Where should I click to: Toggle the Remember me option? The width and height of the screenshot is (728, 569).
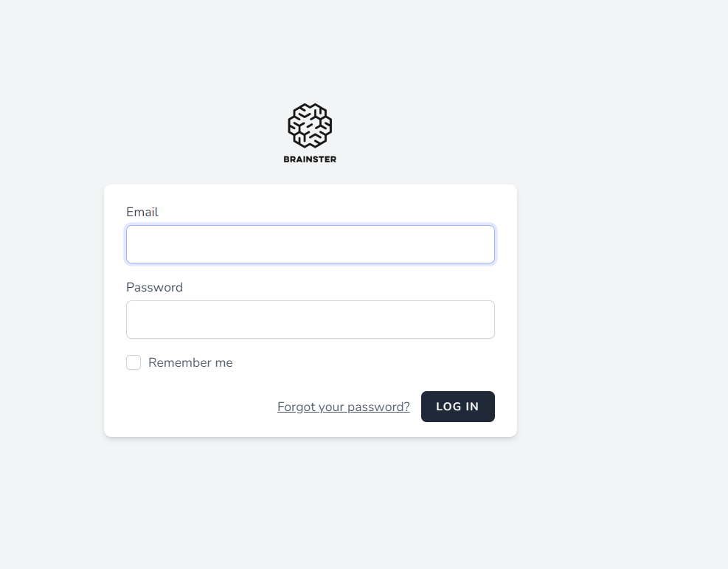tap(134, 362)
